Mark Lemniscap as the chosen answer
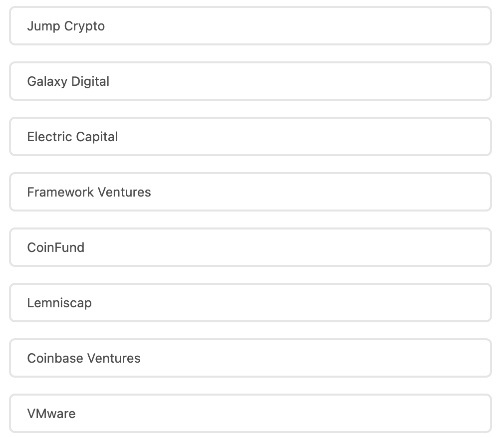The width and height of the screenshot is (504, 437). click(x=250, y=303)
